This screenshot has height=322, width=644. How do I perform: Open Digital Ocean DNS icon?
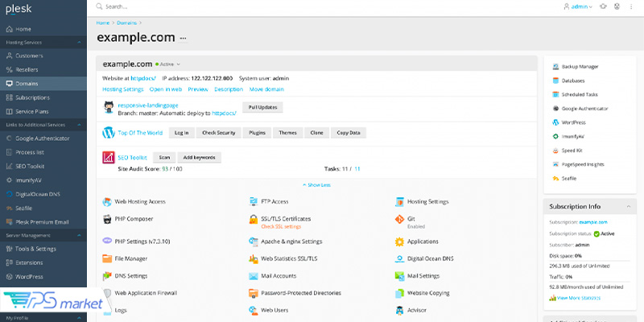point(399,258)
